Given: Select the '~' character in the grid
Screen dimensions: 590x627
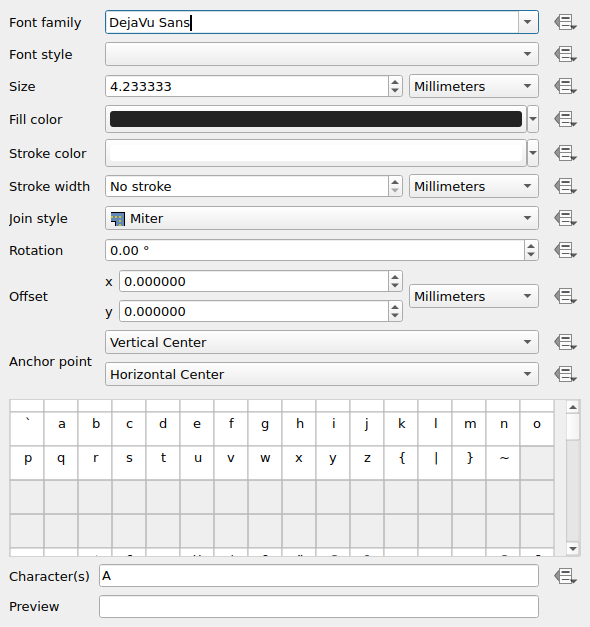Looking at the screenshot, I should 503,462.
